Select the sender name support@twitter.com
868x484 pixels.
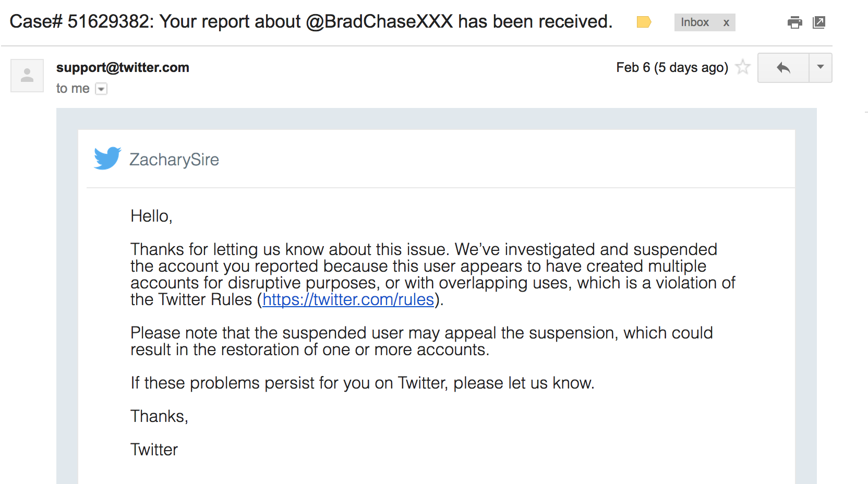pyautogui.click(x=123, y=67)
